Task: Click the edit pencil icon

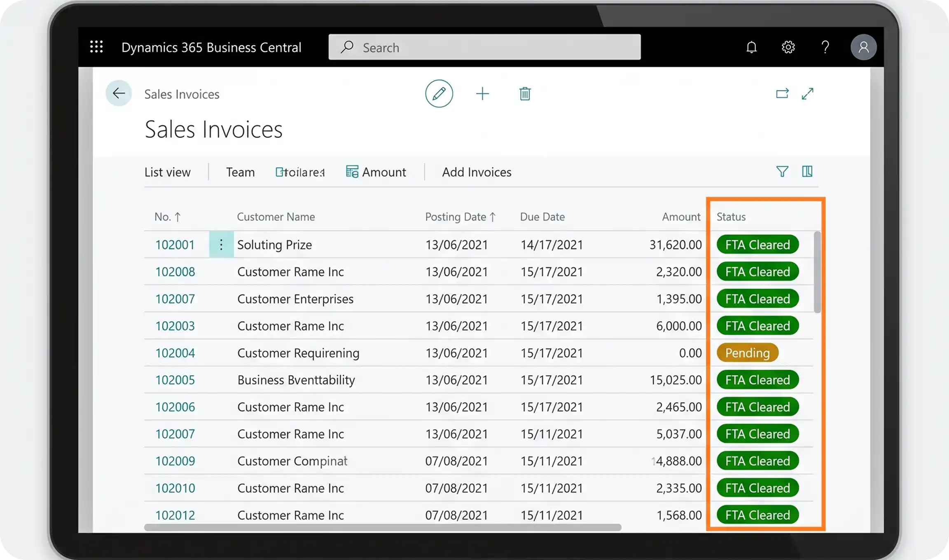Action: 439,93
